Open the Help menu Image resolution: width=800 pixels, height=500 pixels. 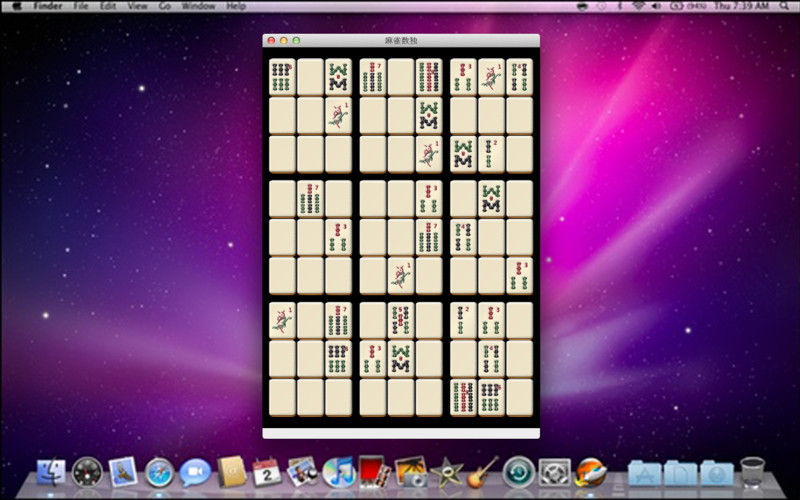click(x=236, y=6)
